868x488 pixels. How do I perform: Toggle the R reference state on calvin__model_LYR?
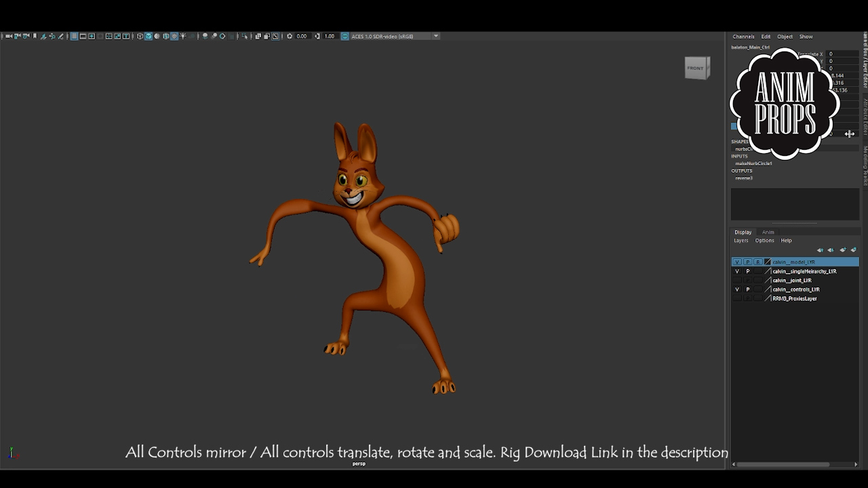tap(757, 262)
